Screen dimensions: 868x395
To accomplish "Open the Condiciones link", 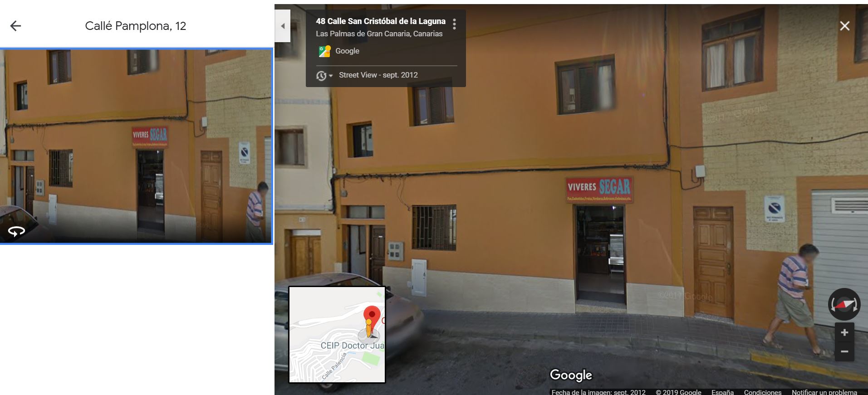I will [x=762, y=392].
